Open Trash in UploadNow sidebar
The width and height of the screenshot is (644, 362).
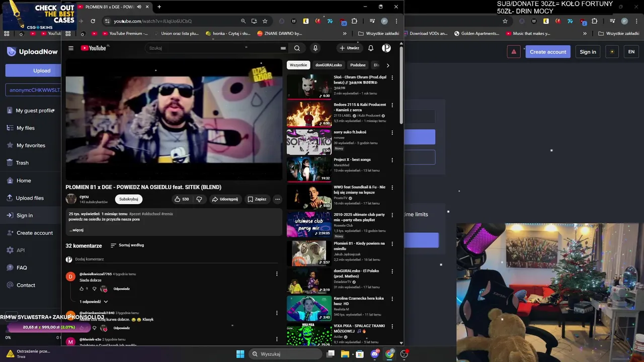click(x=22, y=163)
